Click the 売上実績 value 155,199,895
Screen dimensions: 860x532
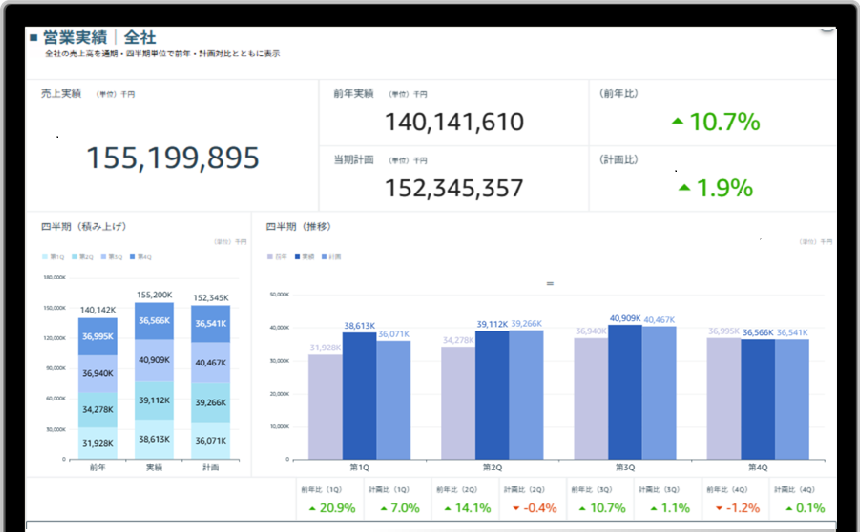point(173,158)
